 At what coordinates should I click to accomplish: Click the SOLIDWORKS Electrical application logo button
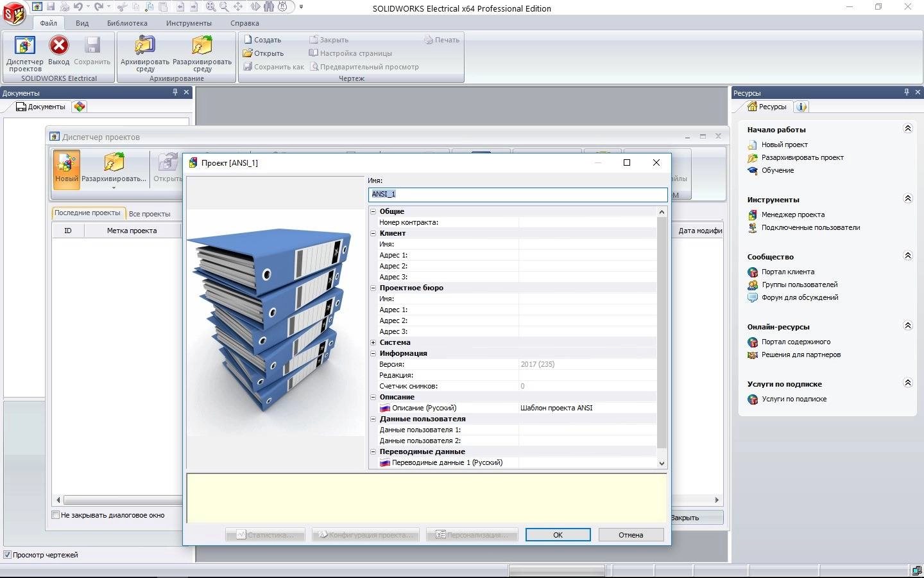tap(14, 12)
